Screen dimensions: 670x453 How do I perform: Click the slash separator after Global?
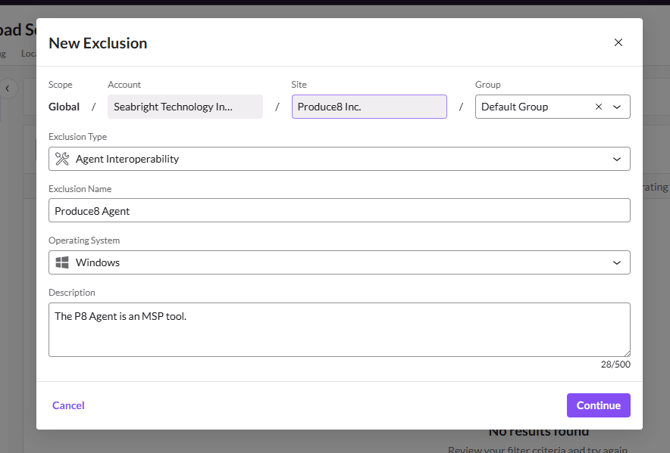pos(94,107)
